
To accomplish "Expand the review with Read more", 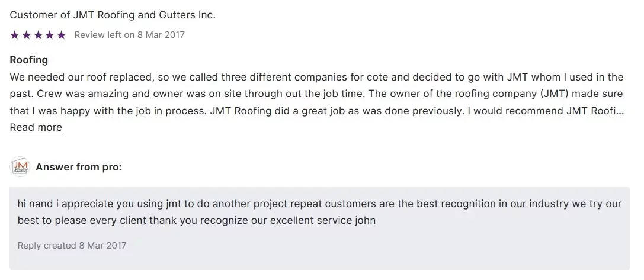I will [36, 127].
